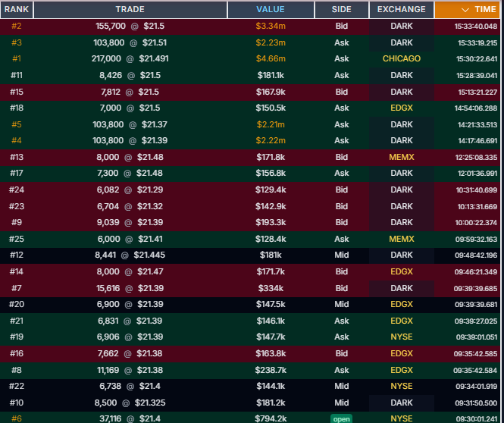Select trade 8,500 @ $21.325
Image resolution: width=504 pixels, height=423 pixels.
(x=130, y=403)
